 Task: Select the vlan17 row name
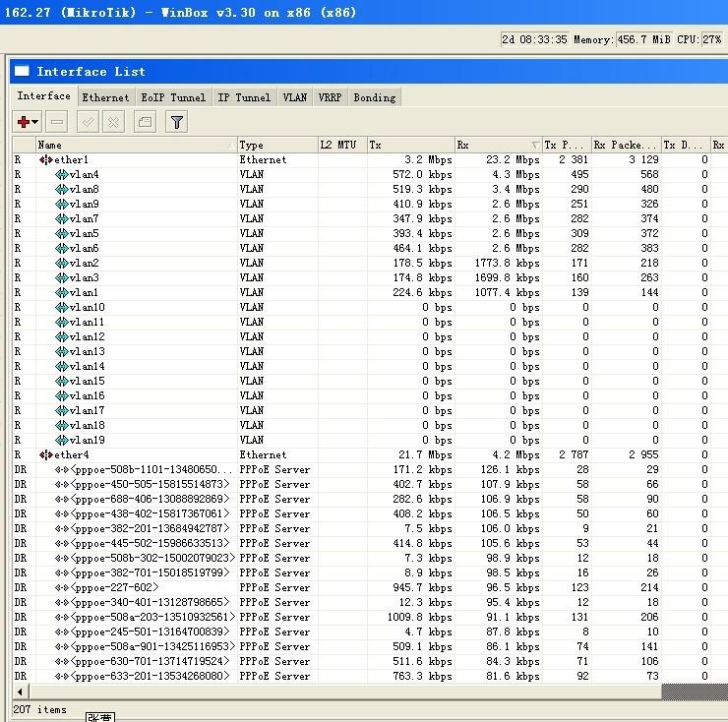(x=87, y=411)
